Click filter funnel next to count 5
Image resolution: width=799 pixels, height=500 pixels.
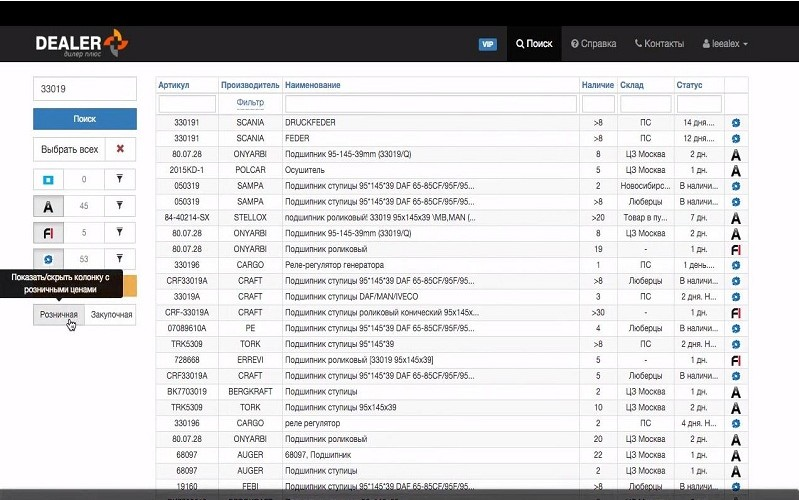120,232
